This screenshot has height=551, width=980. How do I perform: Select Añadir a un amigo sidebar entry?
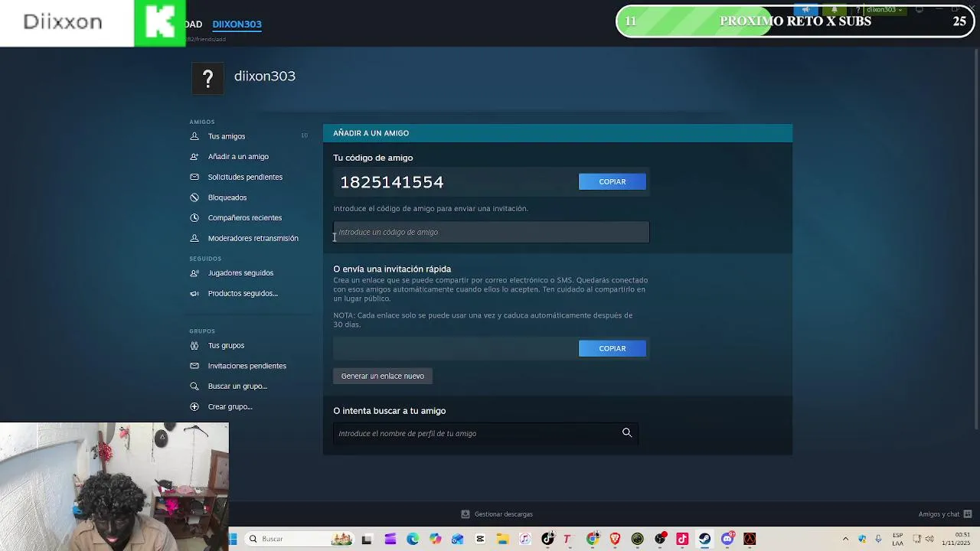coord(238,157)
